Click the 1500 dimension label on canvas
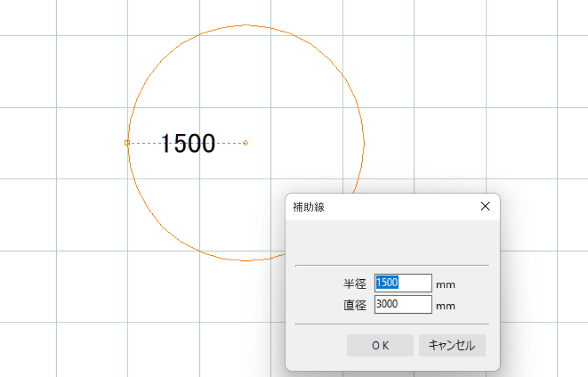588x377 pixels. tap(188, 144)
